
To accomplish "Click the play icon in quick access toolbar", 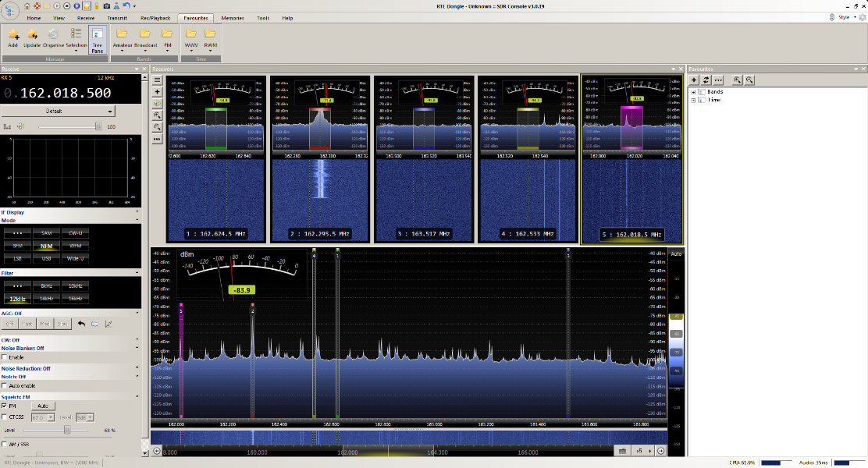I will pyautogui.click(x=56, y=6).
